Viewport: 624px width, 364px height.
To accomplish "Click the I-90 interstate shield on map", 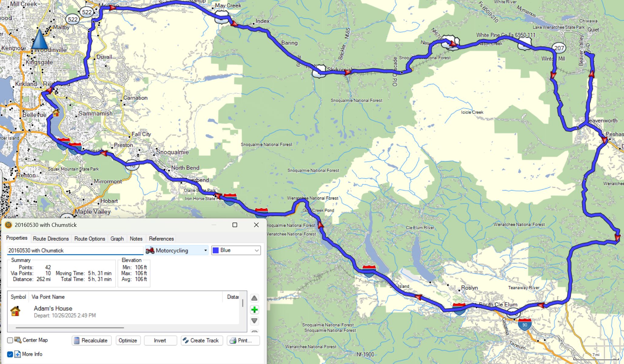I will click(x=525, y=324).
